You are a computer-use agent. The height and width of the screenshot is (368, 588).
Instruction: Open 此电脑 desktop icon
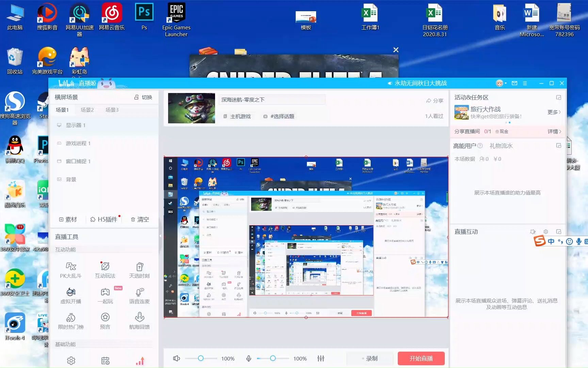[15, 17]
